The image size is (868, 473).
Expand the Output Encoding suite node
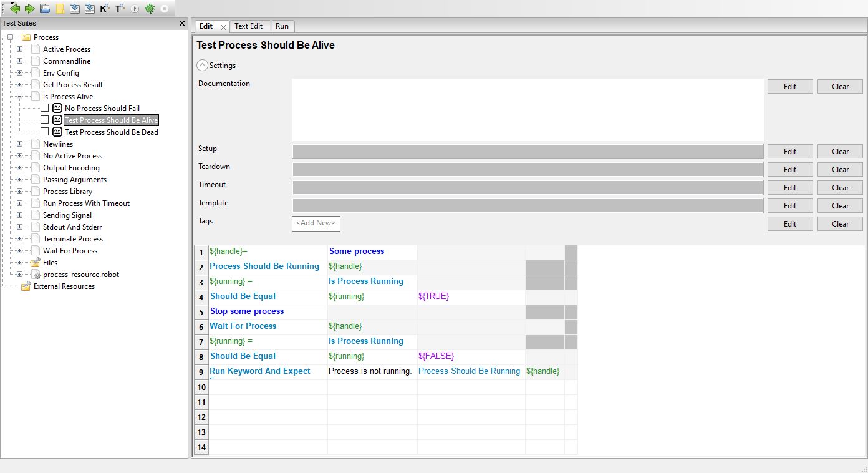tap(19, 168)
